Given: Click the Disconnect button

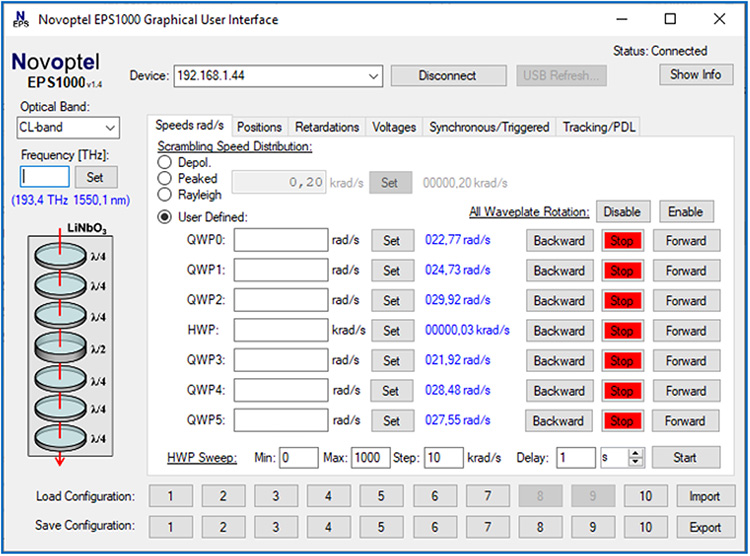Looking at the screenshot, I should point(447,75).
